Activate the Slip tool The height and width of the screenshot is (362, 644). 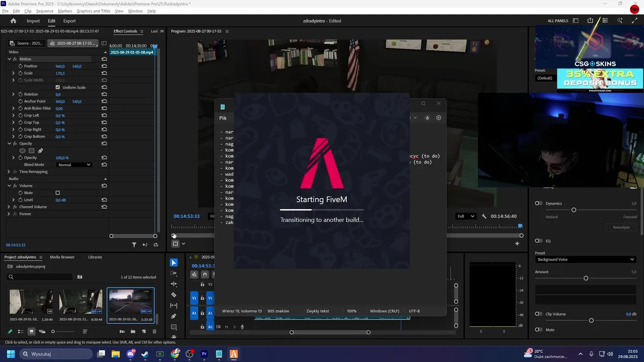pos(174,305)
